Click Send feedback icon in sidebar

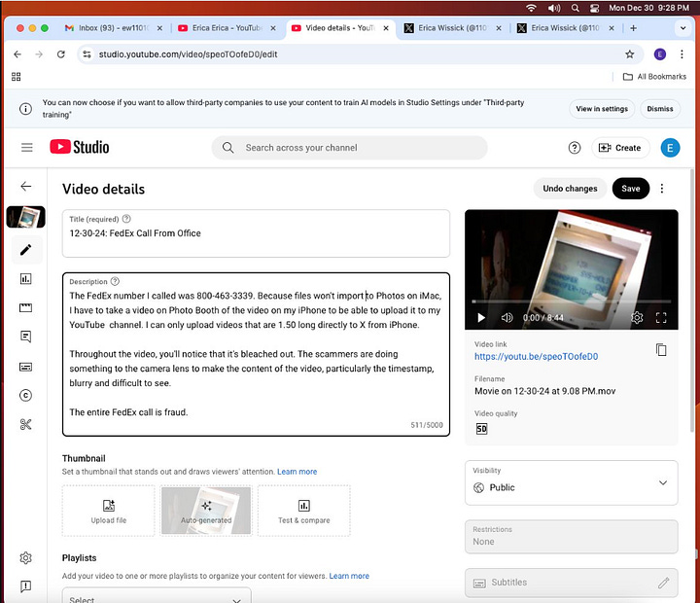pyautogui.click(x=26, y=586)
